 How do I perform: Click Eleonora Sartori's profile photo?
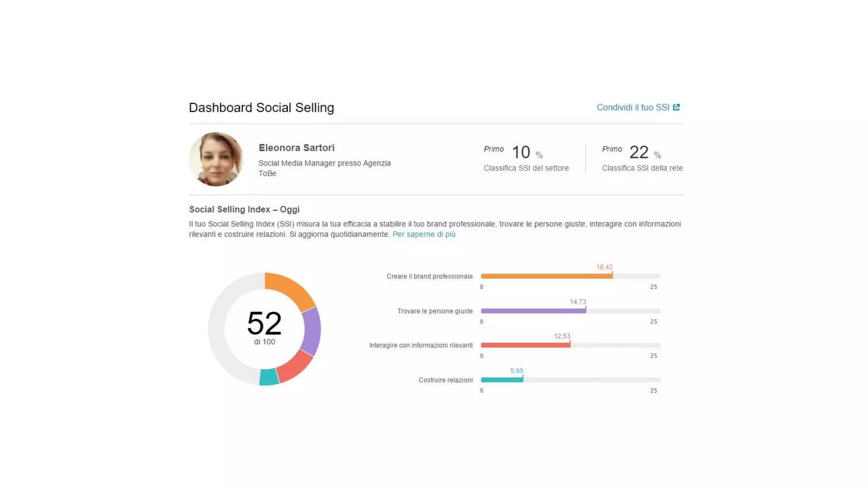tap(216, 159)
